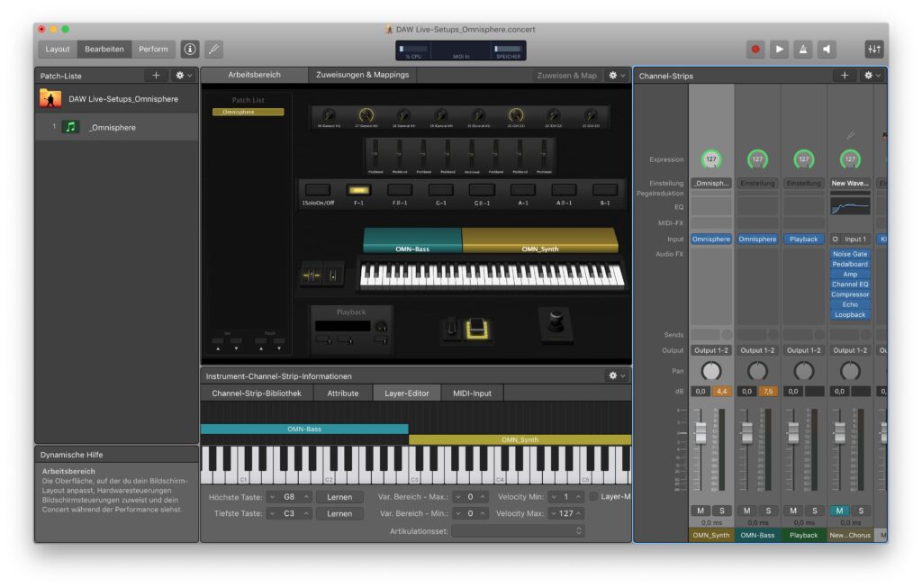Open Patch-Liste gear menu

(184, 76)
